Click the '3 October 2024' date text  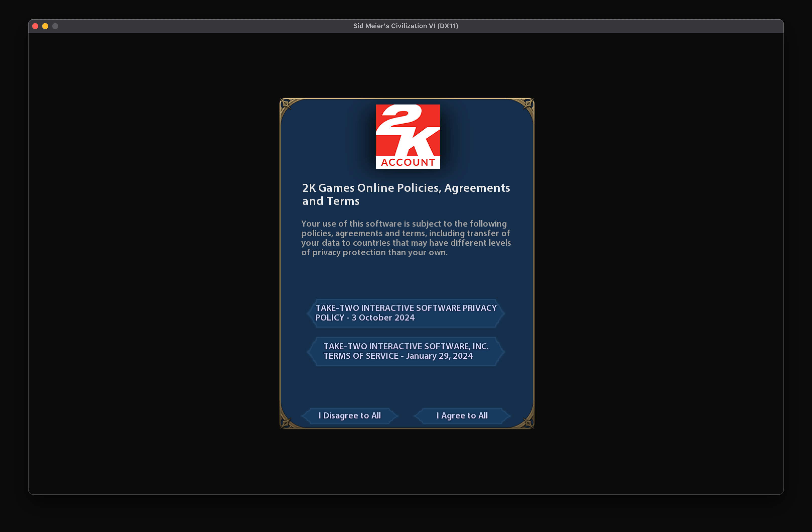click(383, 318)
